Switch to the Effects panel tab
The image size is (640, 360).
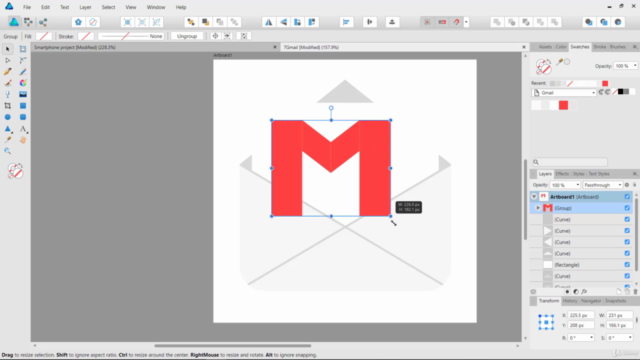coord(562,174)
